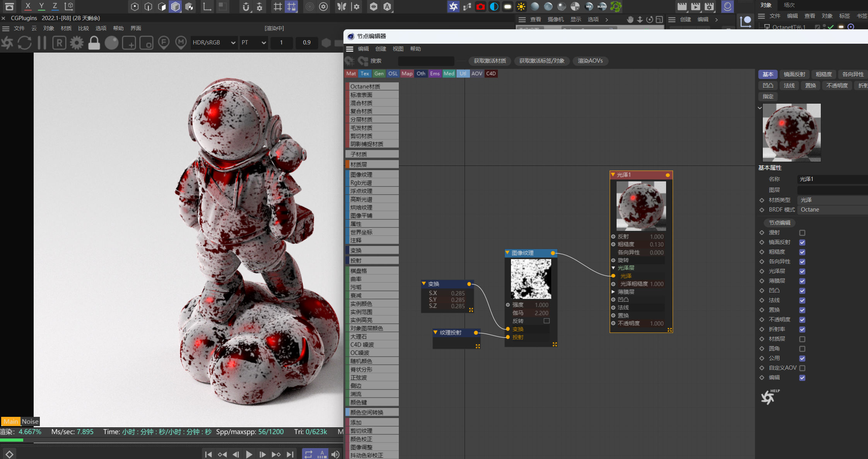Switch to 不透明度 tab

tap(837, 85)
